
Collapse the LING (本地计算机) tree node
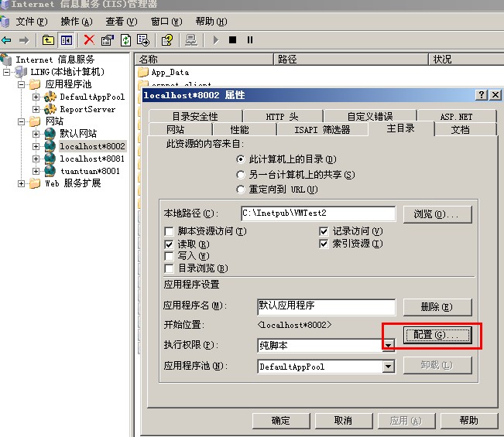6,72
